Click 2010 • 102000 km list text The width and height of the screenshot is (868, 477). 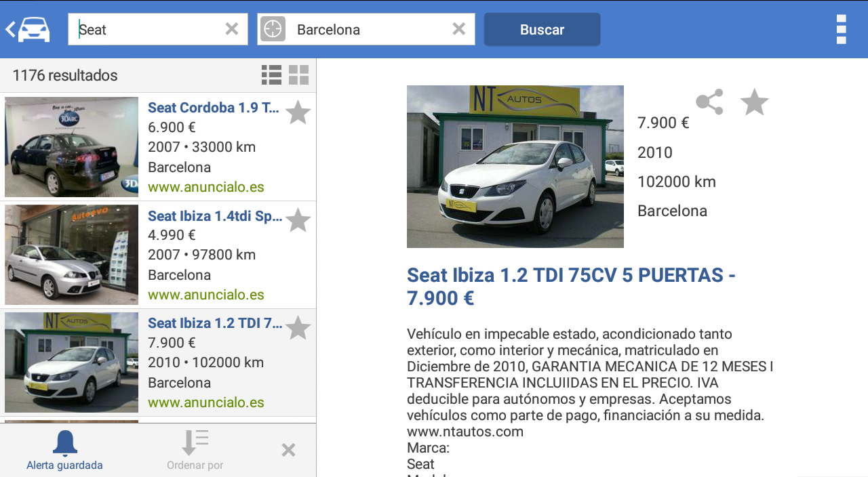pos(205,362)
